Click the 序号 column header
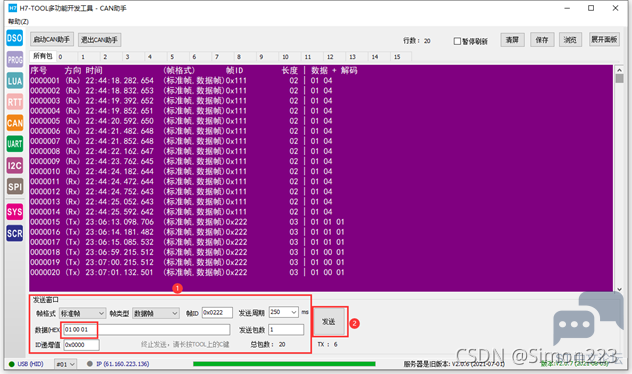Screen dimensions: 632x374 [x=38, y=71]
